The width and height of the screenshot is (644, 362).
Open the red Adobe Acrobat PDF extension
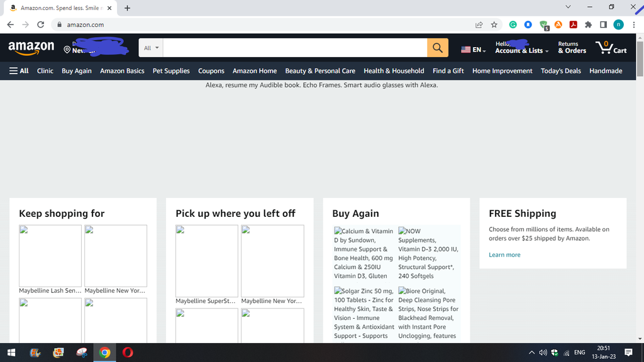point(574,25)
